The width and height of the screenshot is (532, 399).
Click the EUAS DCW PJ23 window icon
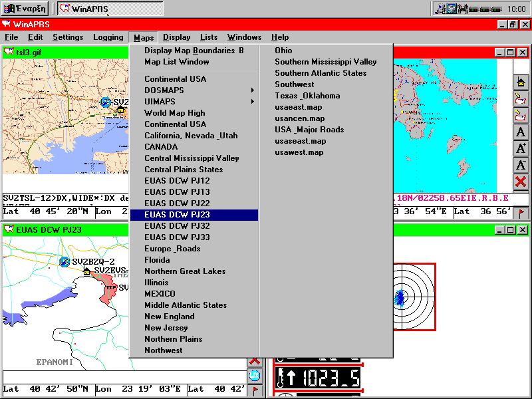[9, 229]
